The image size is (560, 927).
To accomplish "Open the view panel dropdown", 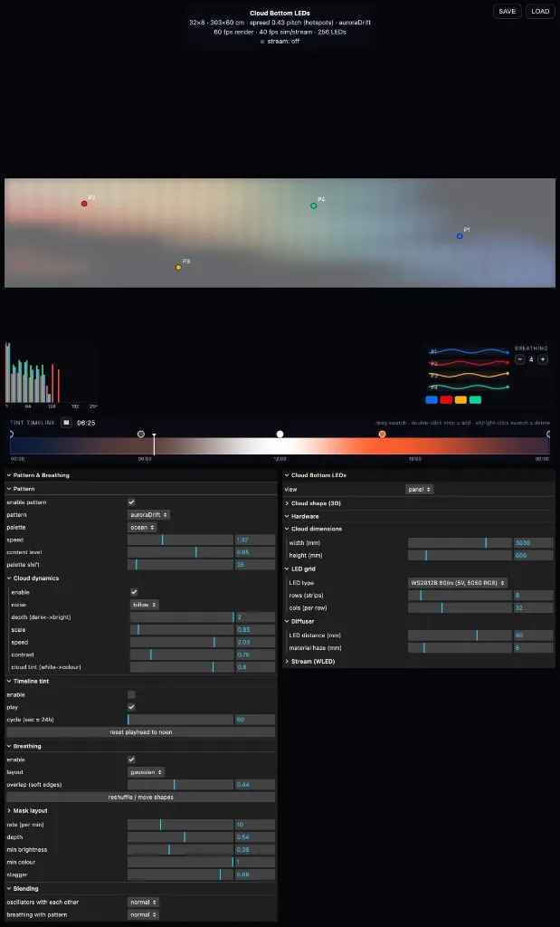I will 420,490.
